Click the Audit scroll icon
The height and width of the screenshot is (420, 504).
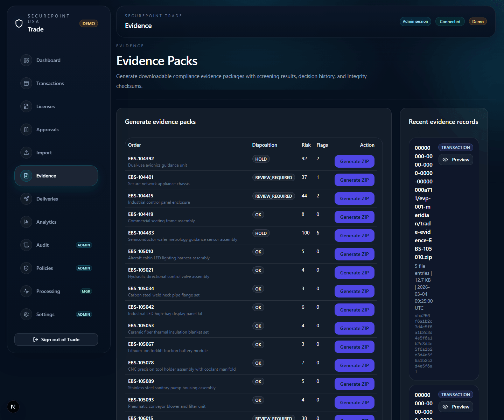coord(26,245)
